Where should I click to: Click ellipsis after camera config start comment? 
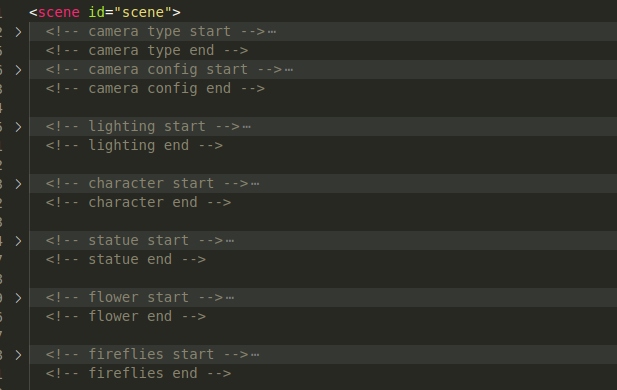tap(289, 70)
